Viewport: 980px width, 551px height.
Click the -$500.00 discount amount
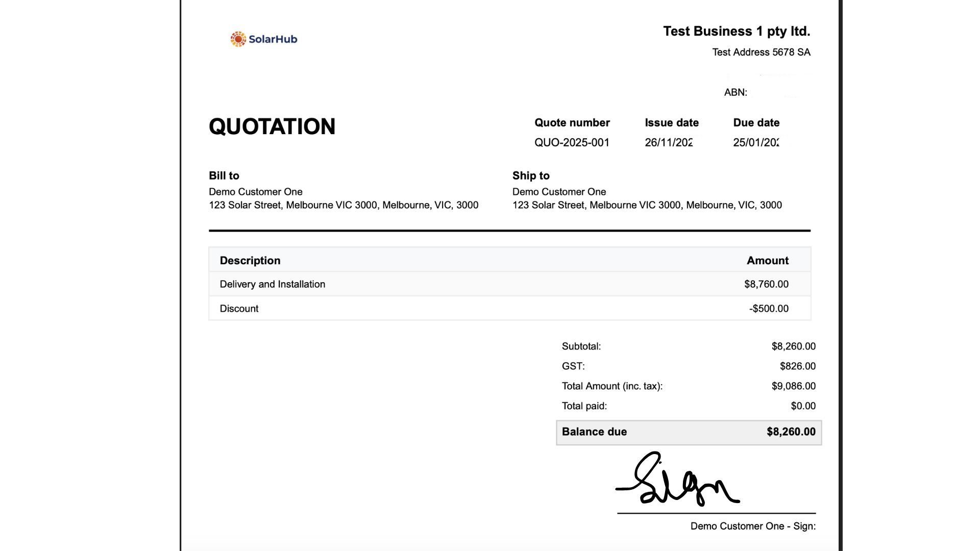[x=769, y=309]
